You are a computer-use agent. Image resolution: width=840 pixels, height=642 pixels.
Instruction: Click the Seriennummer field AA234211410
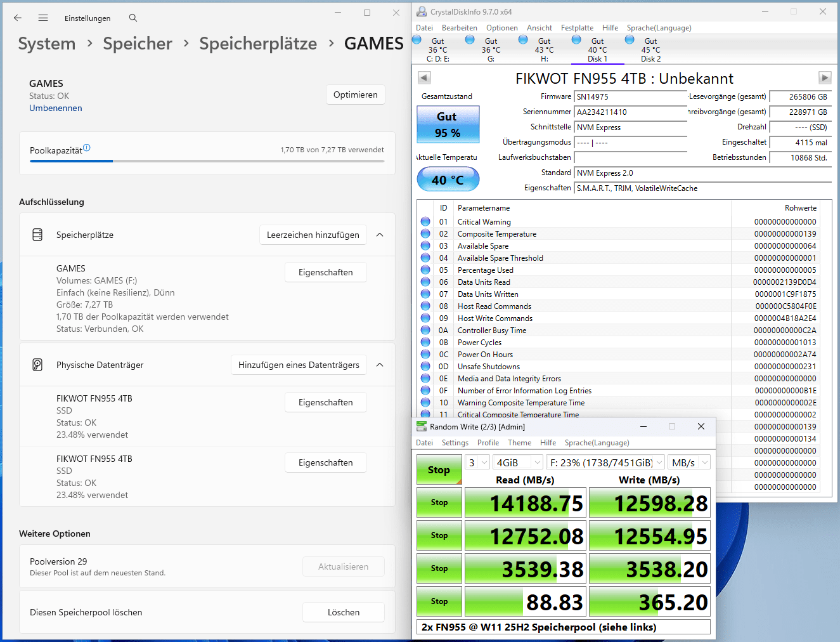click(631, 112)
